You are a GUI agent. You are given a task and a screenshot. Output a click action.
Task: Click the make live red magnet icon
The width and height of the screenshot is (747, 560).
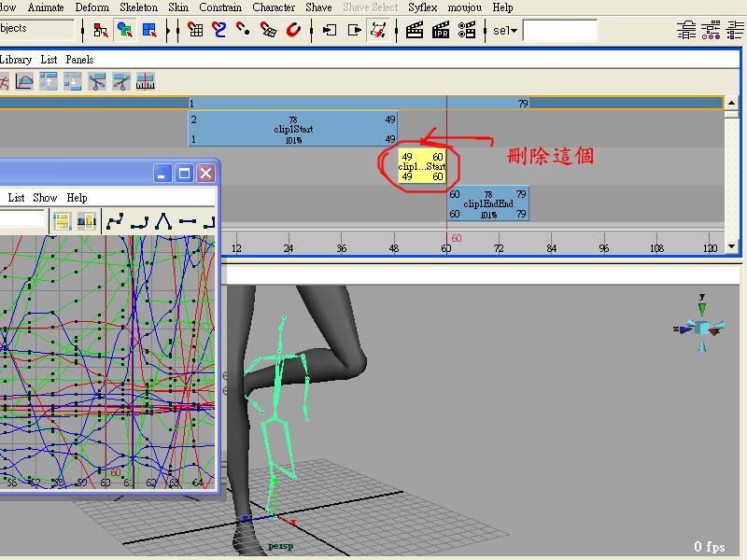click(293, 30)
